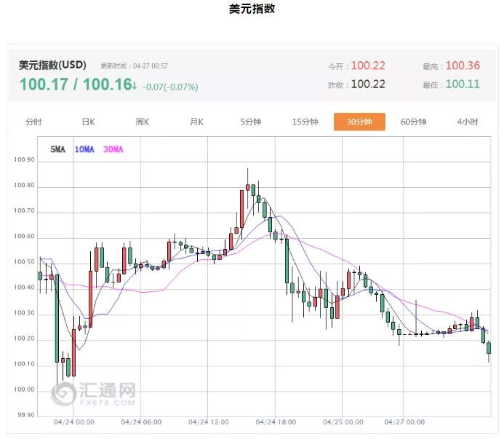The image size is (504, 439).
Task: Choose the 5分钟 interval tab
Action: (x=251, y=122)
